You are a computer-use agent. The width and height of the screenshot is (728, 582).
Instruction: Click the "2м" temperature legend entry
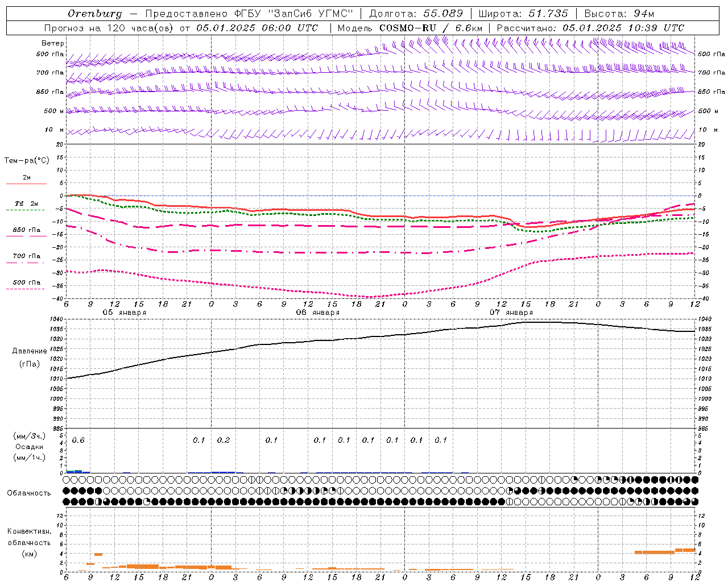27,178
